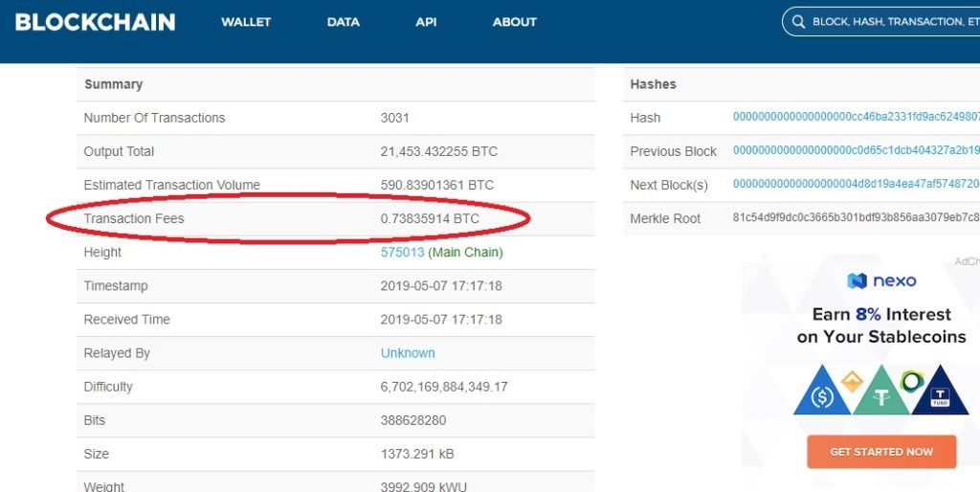980x492 pixels.
Task: Select the Size value 1373.291 kB
Action: (x=417, y=454)
